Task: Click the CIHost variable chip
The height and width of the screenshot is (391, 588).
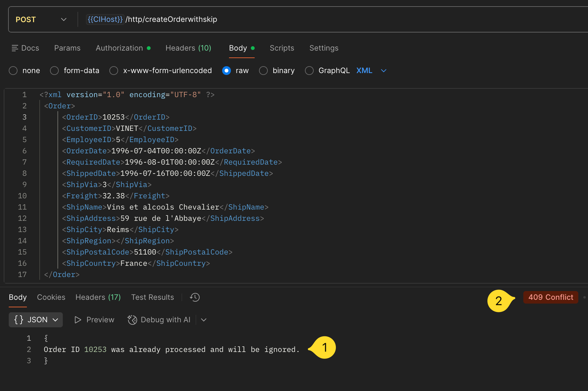Action: (x=105, y=19)
